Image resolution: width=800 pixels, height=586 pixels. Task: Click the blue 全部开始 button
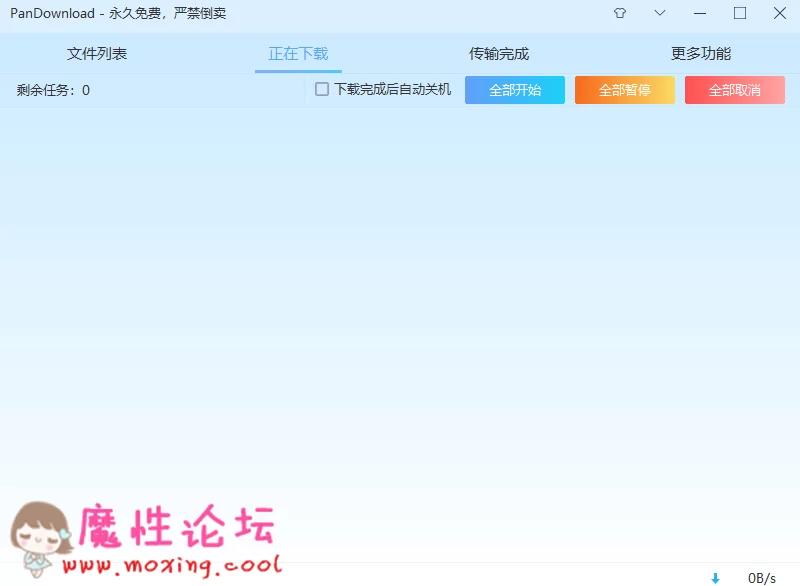pos(515,90)
